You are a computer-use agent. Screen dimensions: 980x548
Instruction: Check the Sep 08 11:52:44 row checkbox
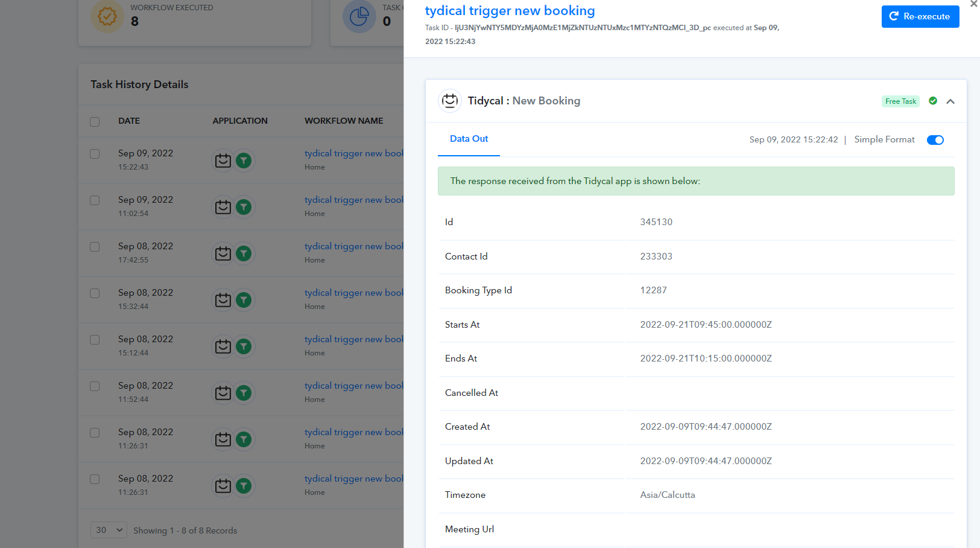95,386
